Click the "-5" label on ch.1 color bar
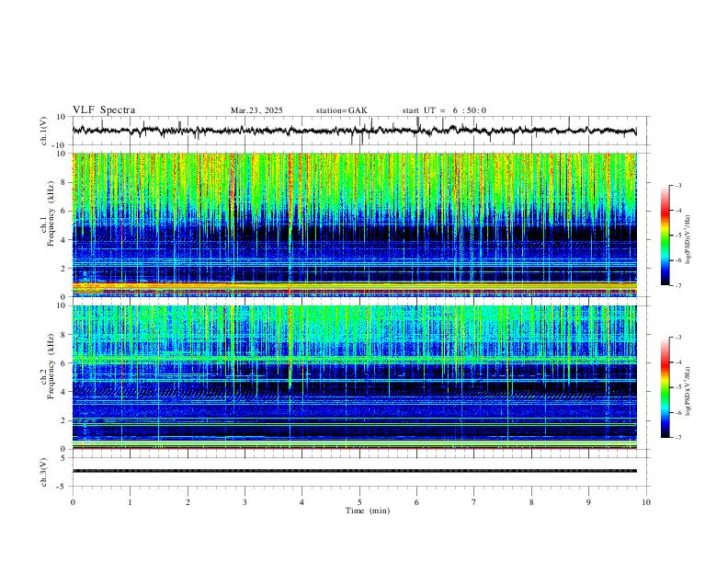 (678, 236)
